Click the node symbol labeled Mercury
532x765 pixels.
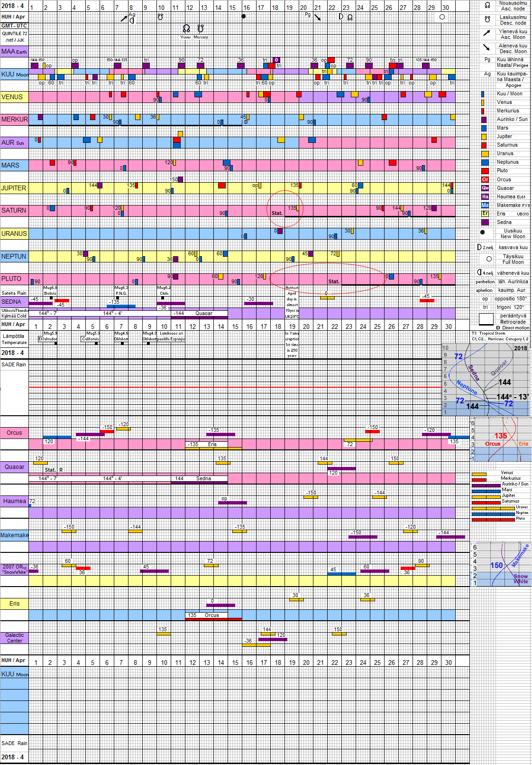point(201,29)
